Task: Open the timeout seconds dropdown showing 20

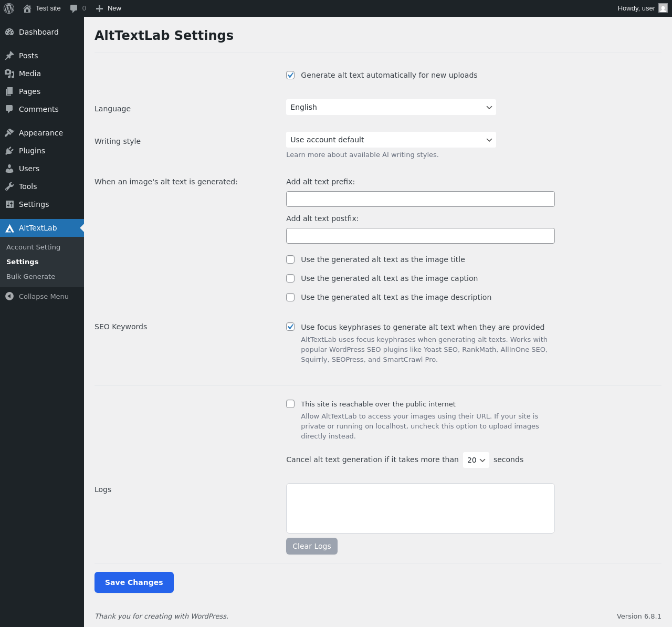Action: pyautogui.click(x=476, y=460)
